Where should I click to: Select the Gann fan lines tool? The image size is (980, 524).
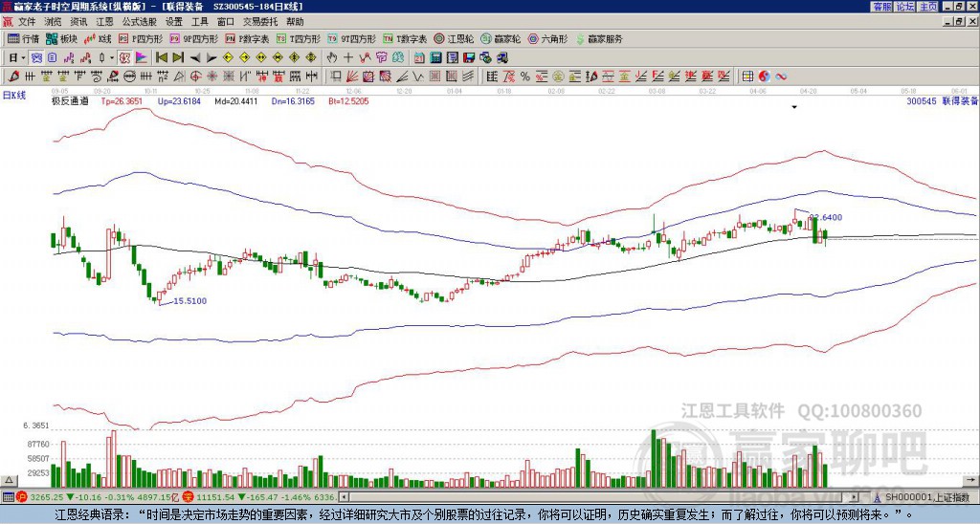click(x=351, y=76)
